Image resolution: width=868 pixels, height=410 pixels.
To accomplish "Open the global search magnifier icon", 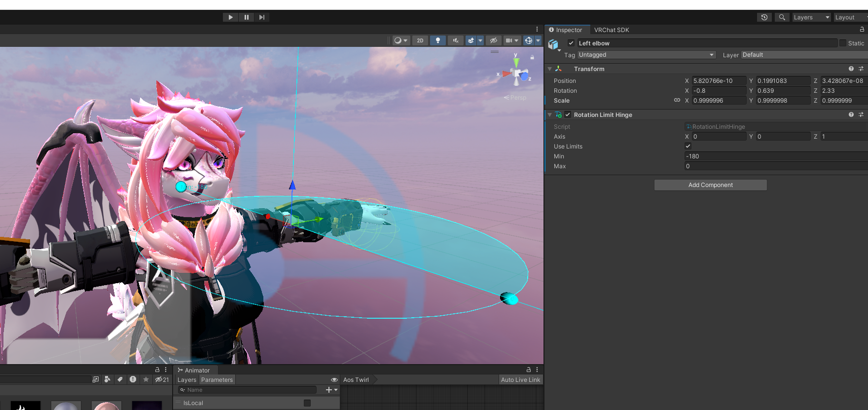I will click(782, 17).
